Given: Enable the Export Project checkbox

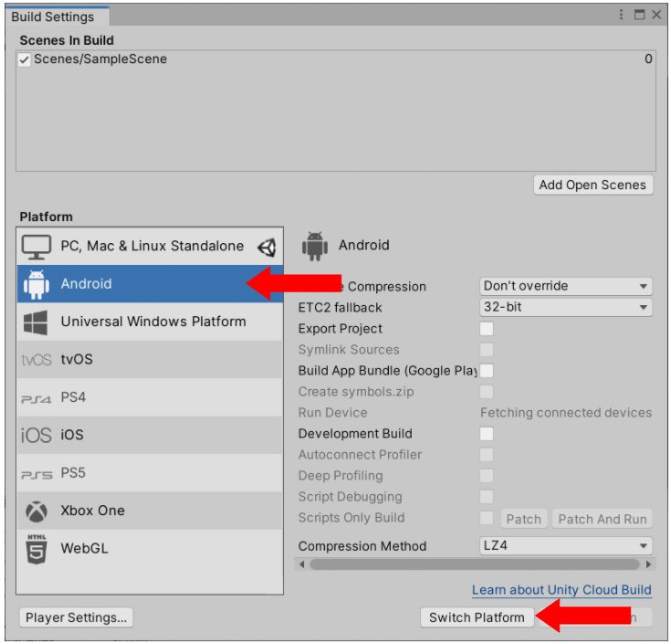Looking at the screenshot, I should [x=487, y=329].
